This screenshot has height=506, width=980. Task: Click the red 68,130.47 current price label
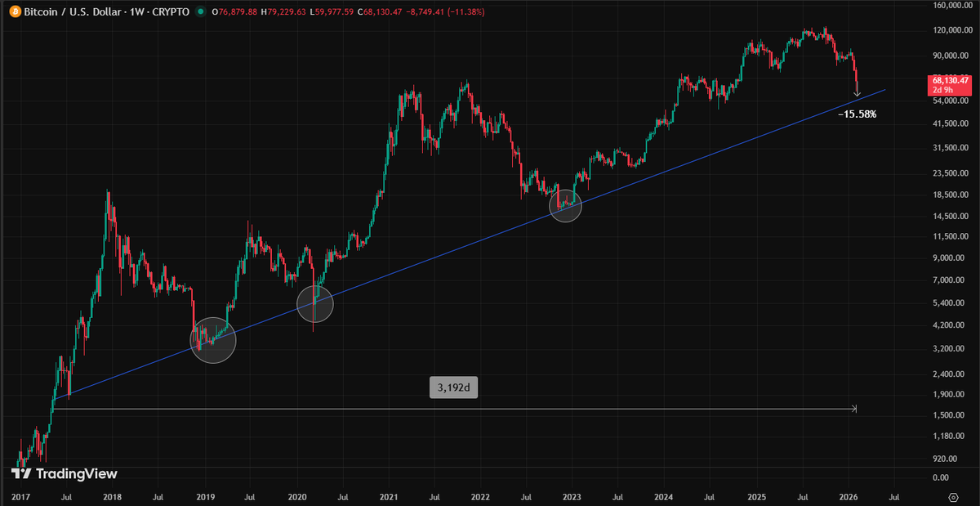tap(949, 81)
